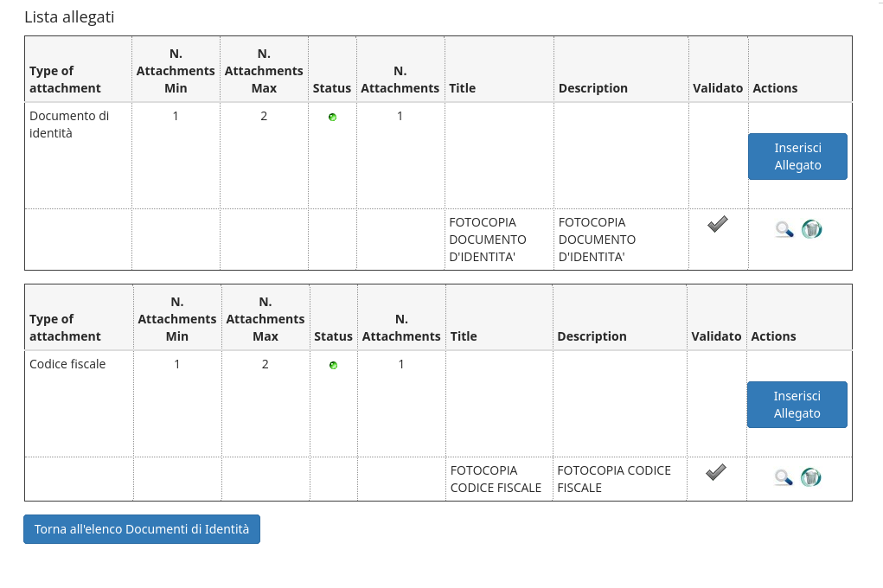Go back via Torna all'elenco Documenti di Identità

(x=142, y=529)
